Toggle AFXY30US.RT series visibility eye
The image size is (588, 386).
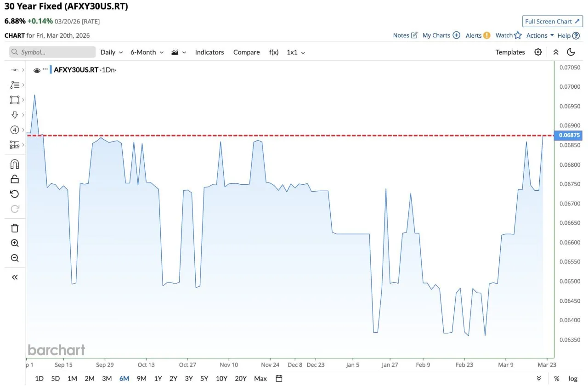coord(37,70)
